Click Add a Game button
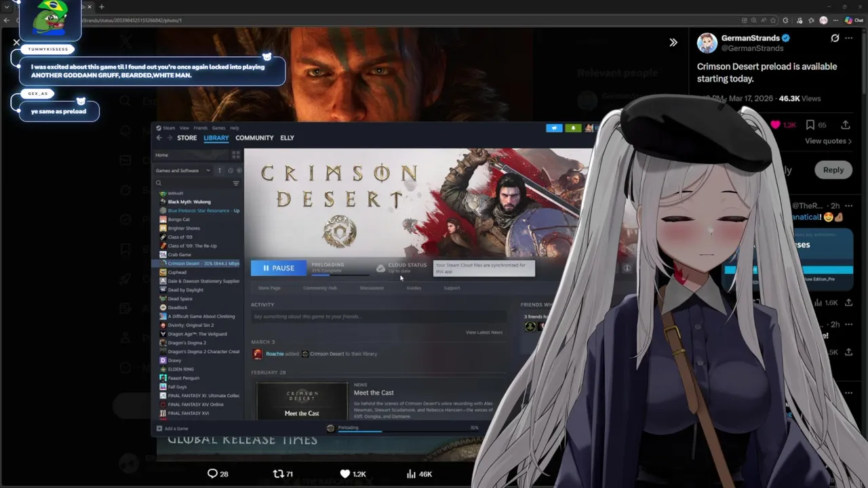The height and width of the screenshot is (488, 868). (172, 428)
